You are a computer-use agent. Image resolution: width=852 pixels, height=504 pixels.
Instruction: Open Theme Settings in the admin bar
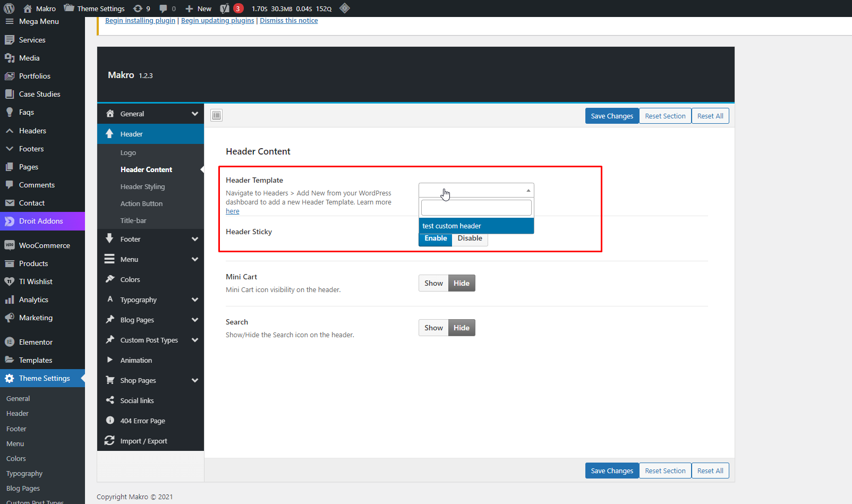coord(95,8)
